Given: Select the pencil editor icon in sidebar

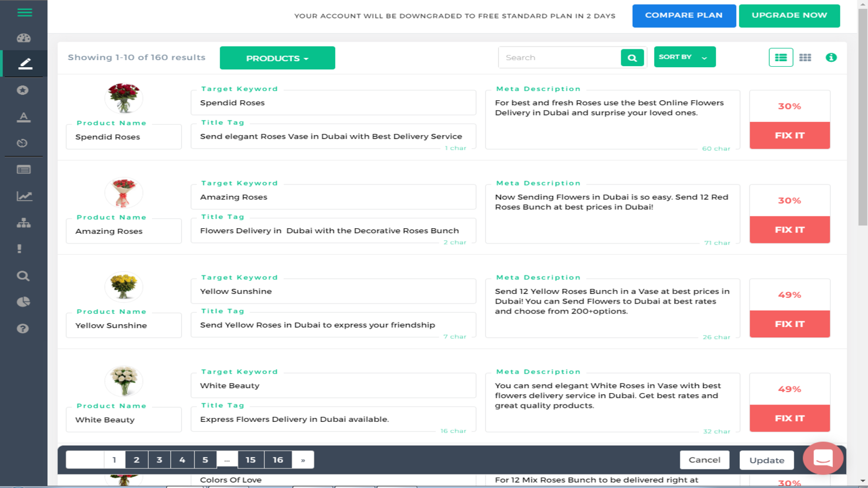Looking at the screenshot, I should (x=24, y=63).
